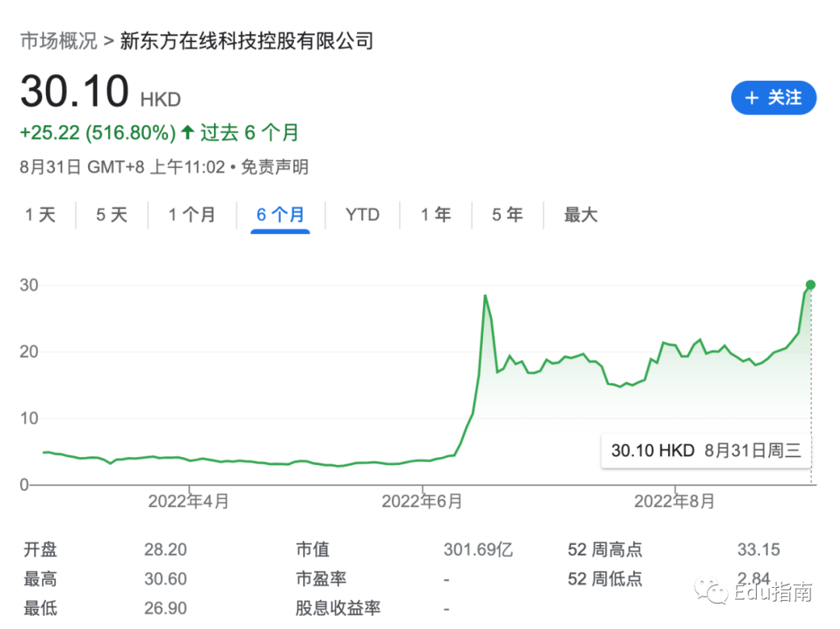Click the y-axis label 20
The height and width of the screenshot is (629, 840).
click(x=29, y=351)
